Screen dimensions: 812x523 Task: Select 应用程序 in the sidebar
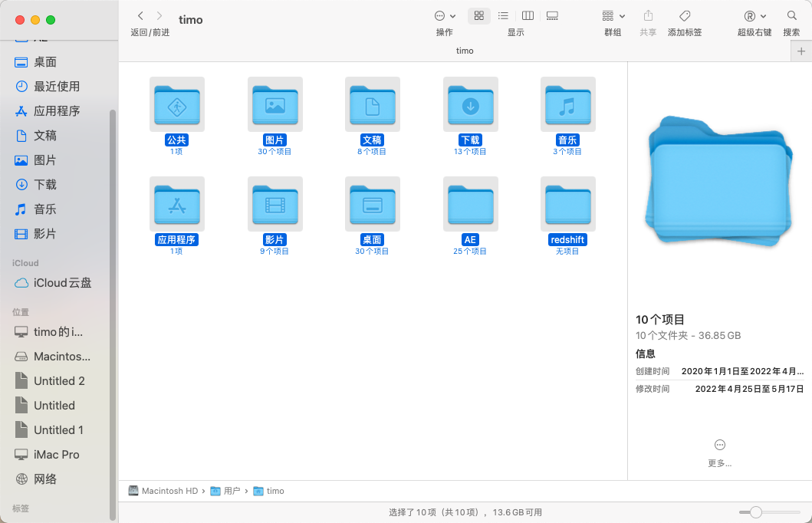coord(57,111)
